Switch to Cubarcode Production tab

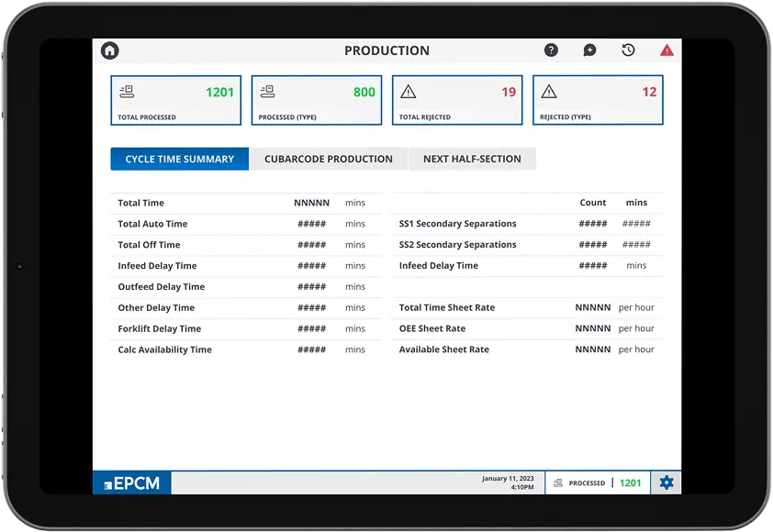pyautogui.click(x=329, y=159)
